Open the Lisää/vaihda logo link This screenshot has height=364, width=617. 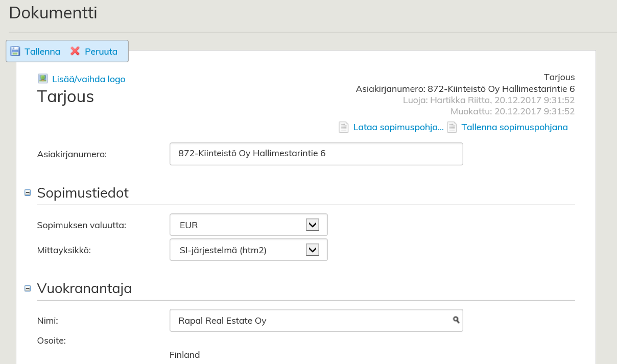(88, 79)
